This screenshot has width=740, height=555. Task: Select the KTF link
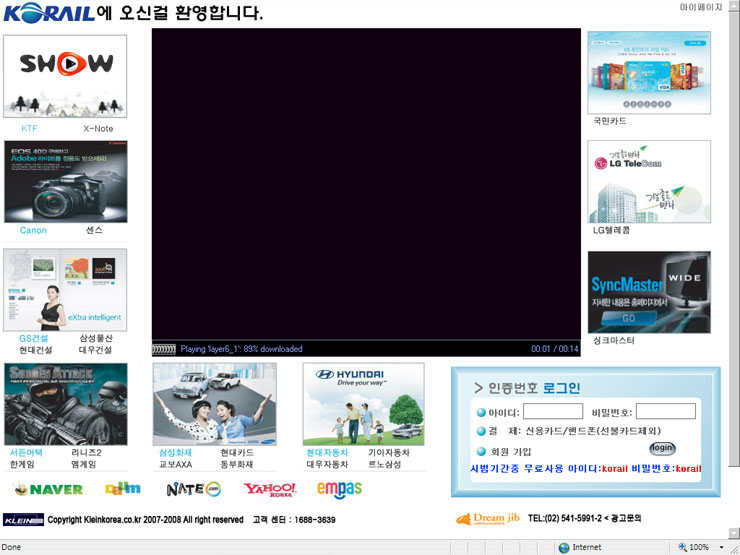pyautogui.click(x=29, y=128)
